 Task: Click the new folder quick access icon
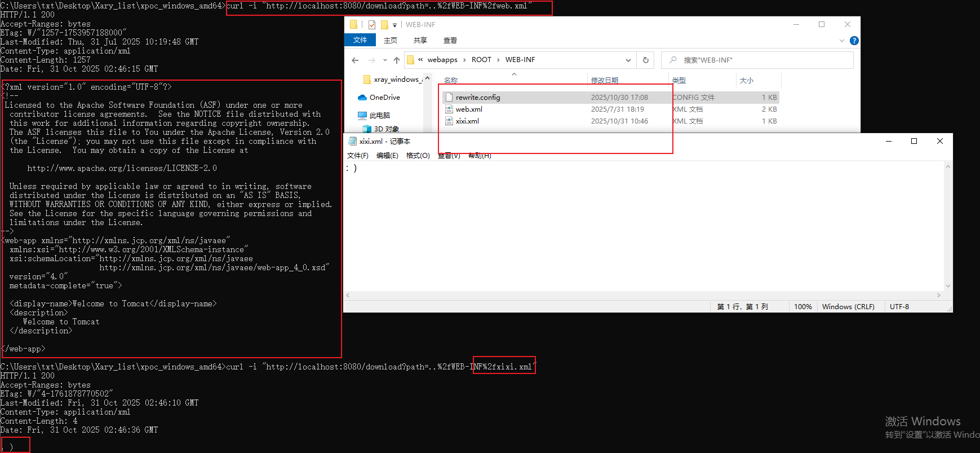[384, 25]
